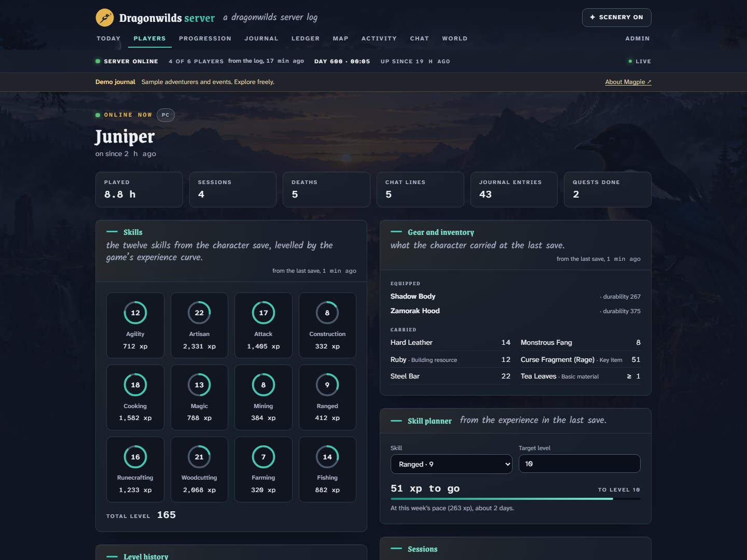
Task: Click the Fishing level 14 ring
Action: pyautogui.click(x=327, y=457)
